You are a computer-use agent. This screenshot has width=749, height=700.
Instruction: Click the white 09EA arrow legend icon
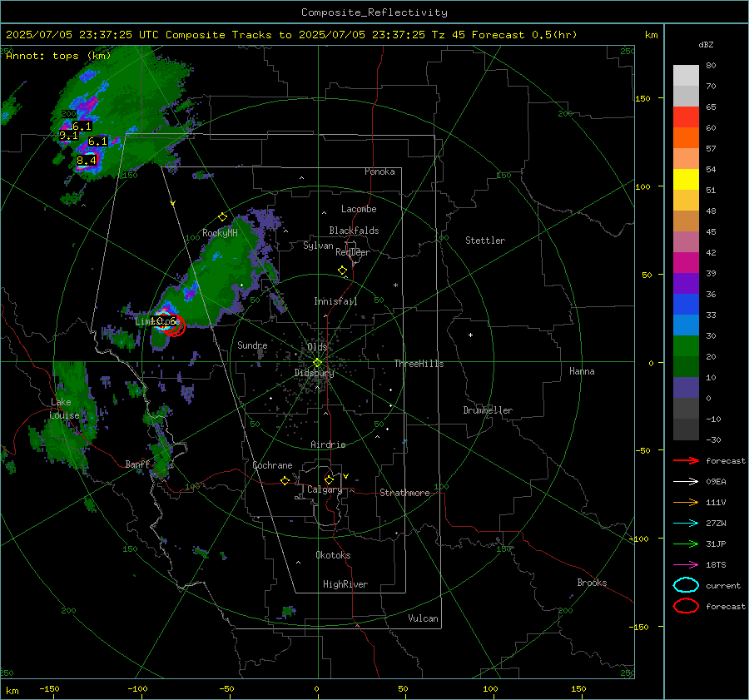tap(686, 482)
